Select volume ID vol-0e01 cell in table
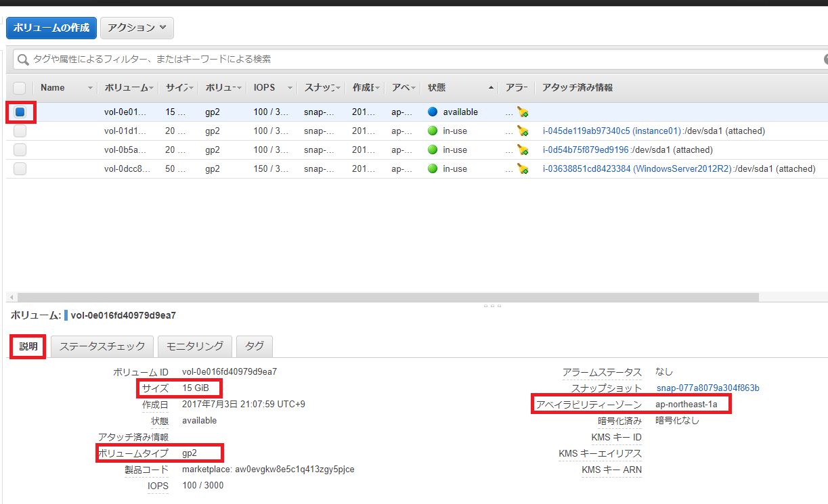 tap(125, 112)
